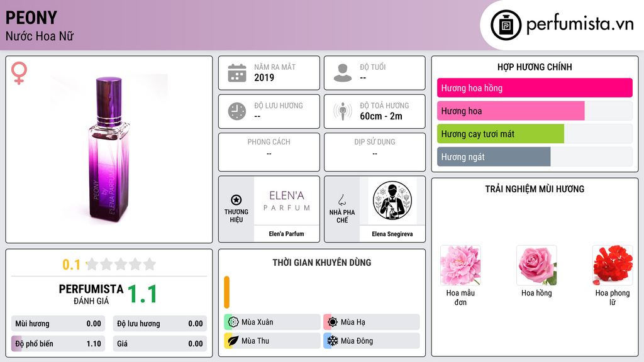Image resolution: width=644 pixels, height=362 pixels.
Task: Open the Hoa hồng rose thumbnail
Action: pyautogui.click(x=536, y=265)
